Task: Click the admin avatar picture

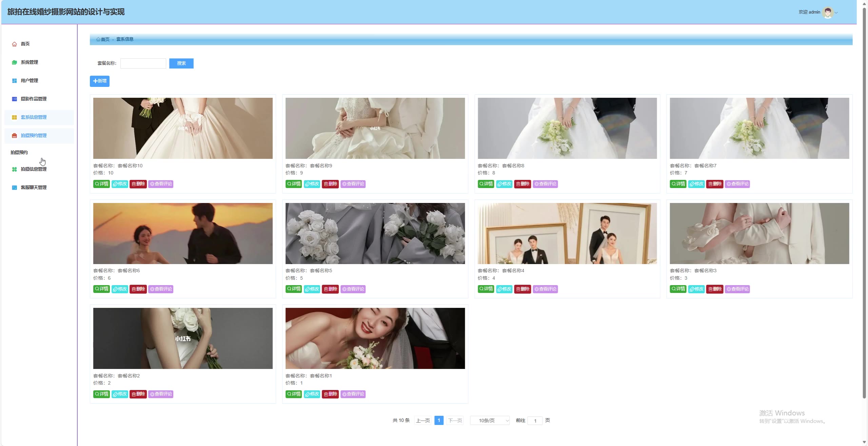Action: click(828, 12)
